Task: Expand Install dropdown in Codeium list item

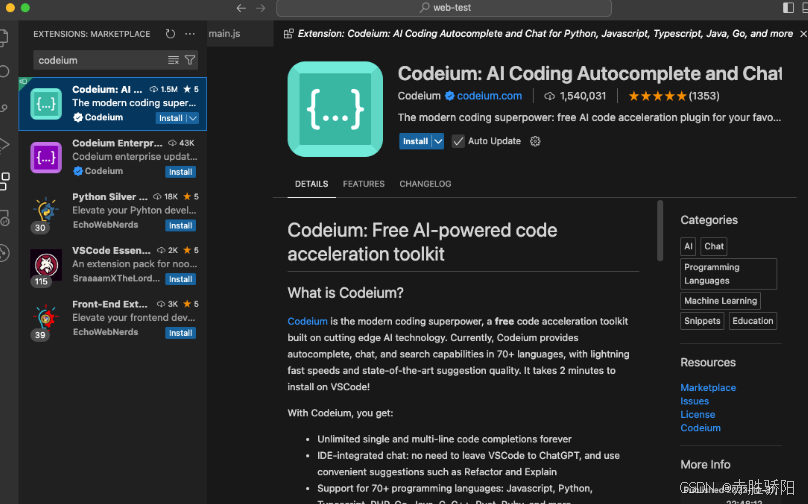Action: (193, 118)
